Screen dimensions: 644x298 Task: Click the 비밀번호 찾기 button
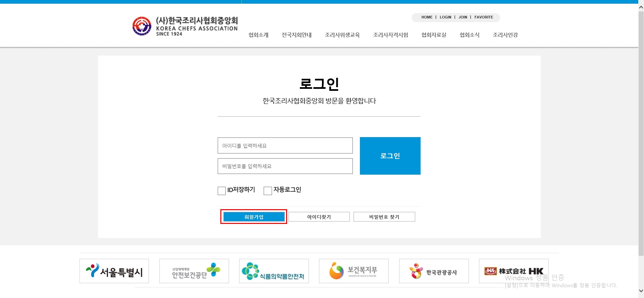click(384, 217)
